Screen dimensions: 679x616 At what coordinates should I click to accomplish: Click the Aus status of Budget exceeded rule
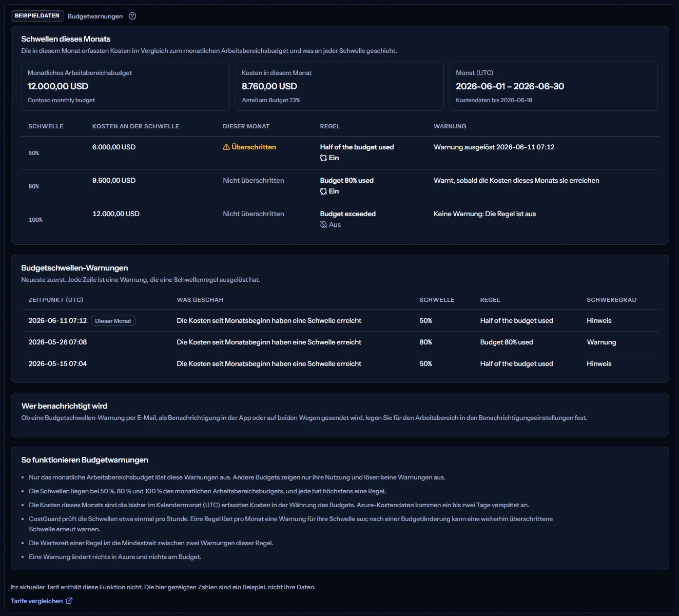pyautogui.click(x=335, y=225)
